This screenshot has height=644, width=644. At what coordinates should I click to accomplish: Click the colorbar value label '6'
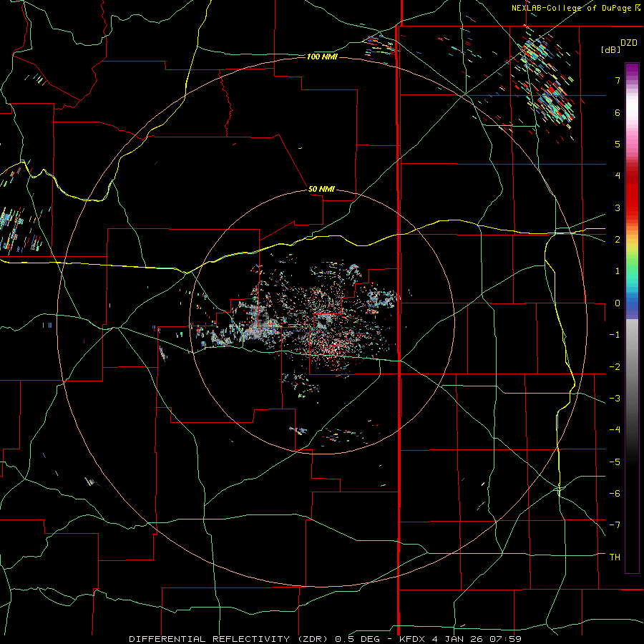pos(618,112)
